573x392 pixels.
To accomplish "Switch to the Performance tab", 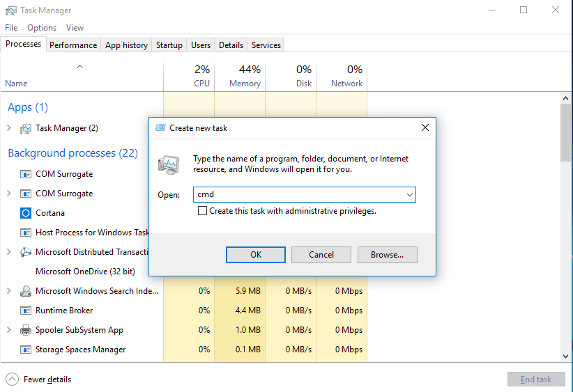I will point(73,45).
